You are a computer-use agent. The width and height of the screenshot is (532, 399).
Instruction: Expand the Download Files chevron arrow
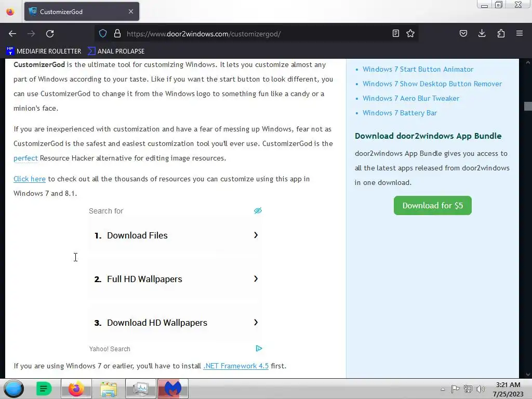256,235
